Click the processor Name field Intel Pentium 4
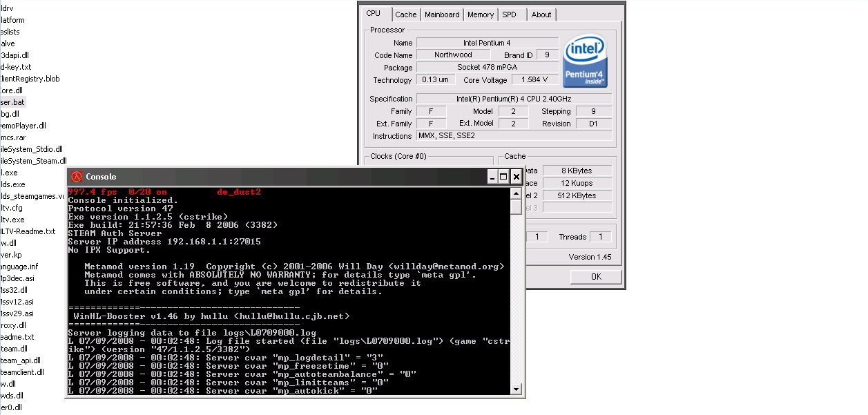 pyautogui.click(x=488, y=43)
